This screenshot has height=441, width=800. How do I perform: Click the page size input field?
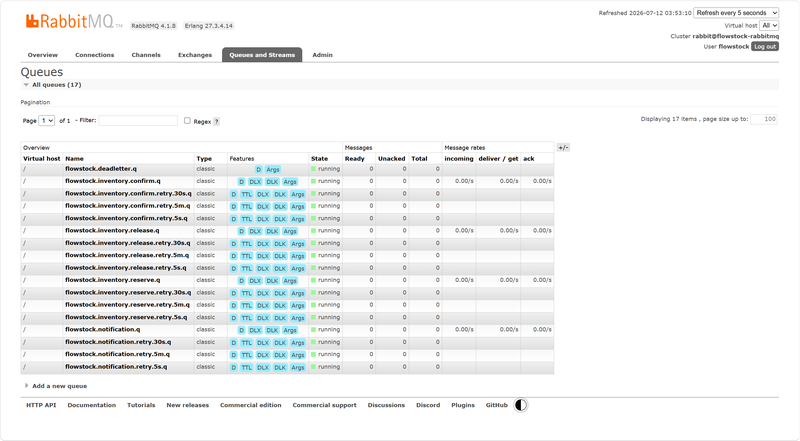(764, 119)
